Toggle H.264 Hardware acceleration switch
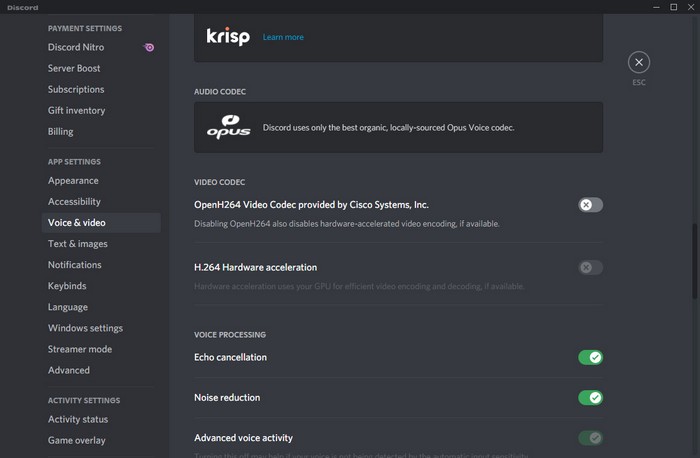This screenshot has width=700, height=458. click(590, 267)
